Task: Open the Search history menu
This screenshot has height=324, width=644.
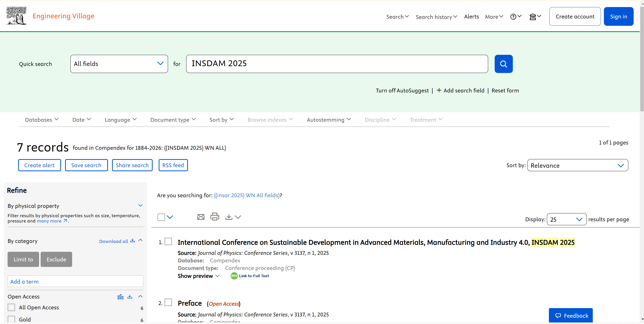Action: coord(436,17)
